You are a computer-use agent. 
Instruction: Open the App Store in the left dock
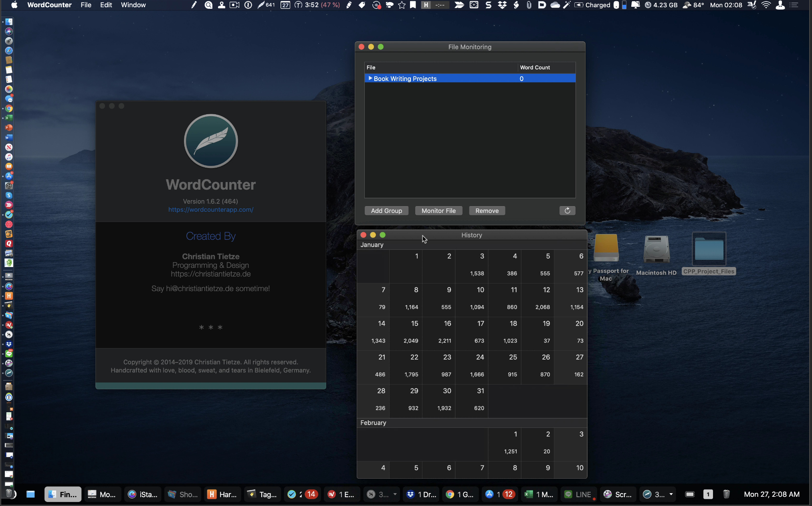[9, 176]
